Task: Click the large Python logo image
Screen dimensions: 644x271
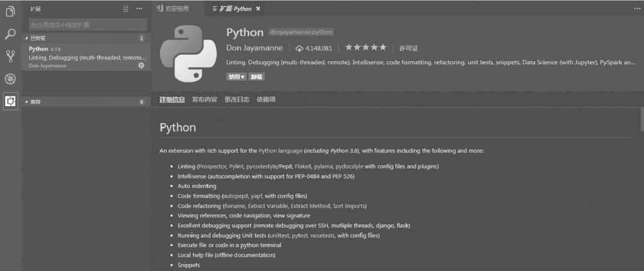Action: click(x=188, y=54)
